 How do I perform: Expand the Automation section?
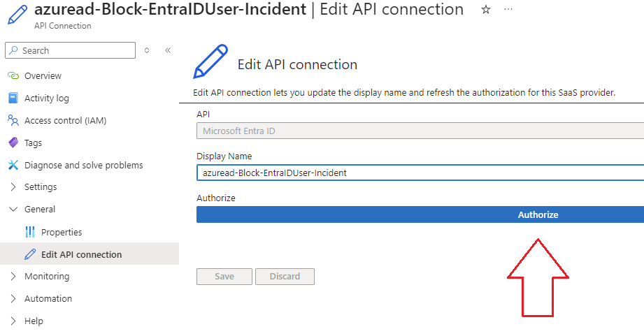tap(13, 298)
